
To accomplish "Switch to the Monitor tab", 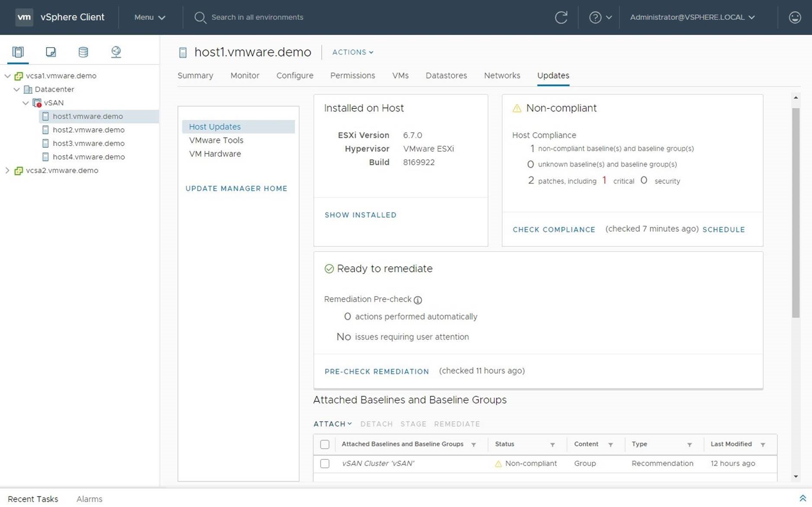I will tap(245, 76).
